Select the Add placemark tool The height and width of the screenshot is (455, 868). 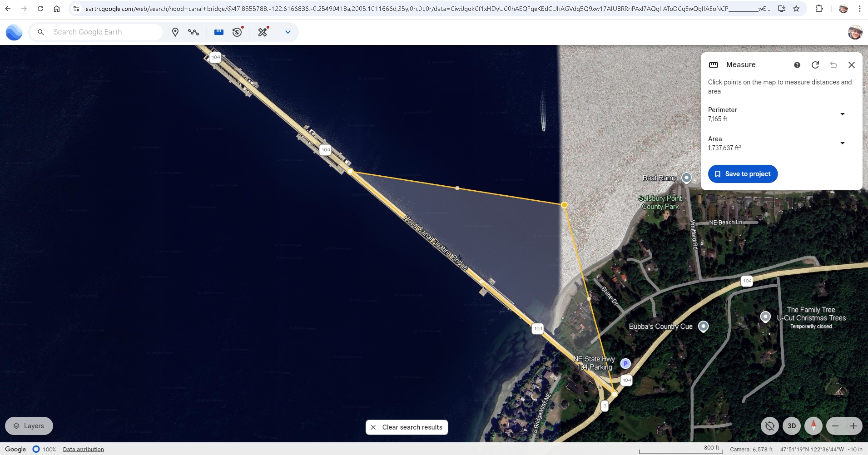[175, 32]
